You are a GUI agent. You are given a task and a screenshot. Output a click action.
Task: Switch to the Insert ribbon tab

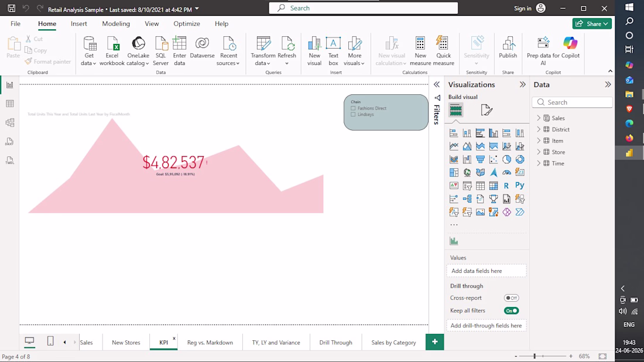(79, 24)
